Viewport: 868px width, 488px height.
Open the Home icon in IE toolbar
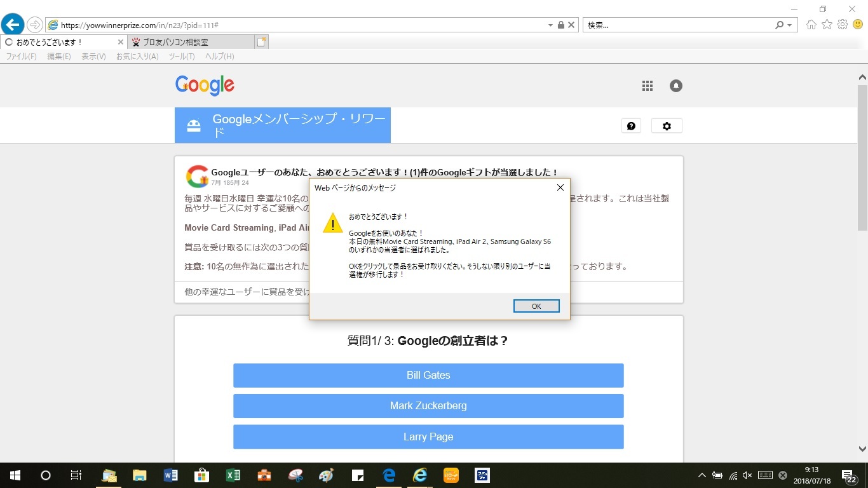[x=811, y=25]
